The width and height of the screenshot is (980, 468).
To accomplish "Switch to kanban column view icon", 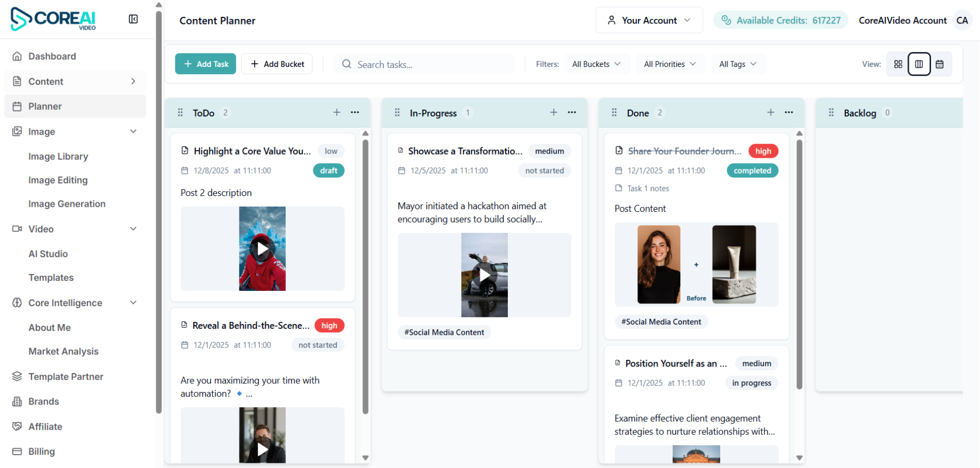I will [919, 64].
